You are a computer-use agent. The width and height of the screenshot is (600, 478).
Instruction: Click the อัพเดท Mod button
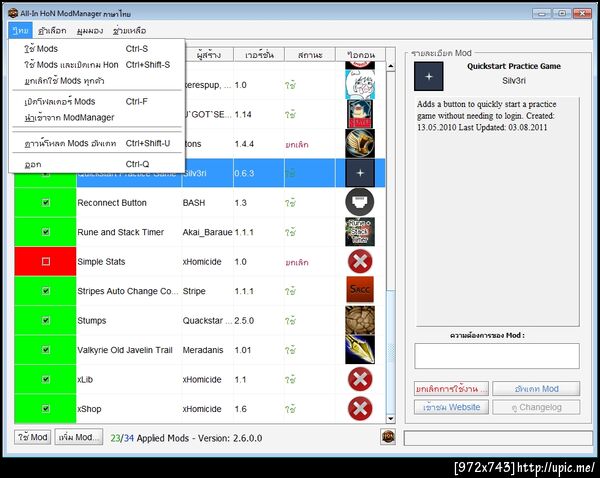(x=536, y=389)
